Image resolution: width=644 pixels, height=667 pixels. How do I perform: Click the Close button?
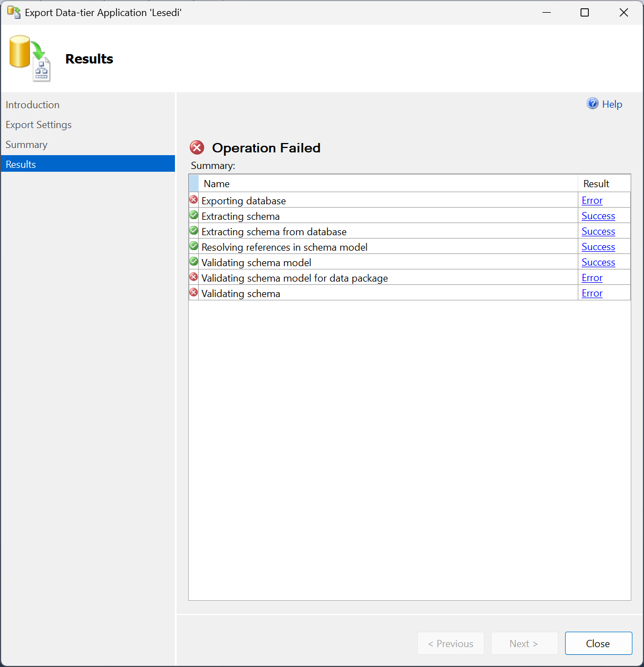click(598, 643)
